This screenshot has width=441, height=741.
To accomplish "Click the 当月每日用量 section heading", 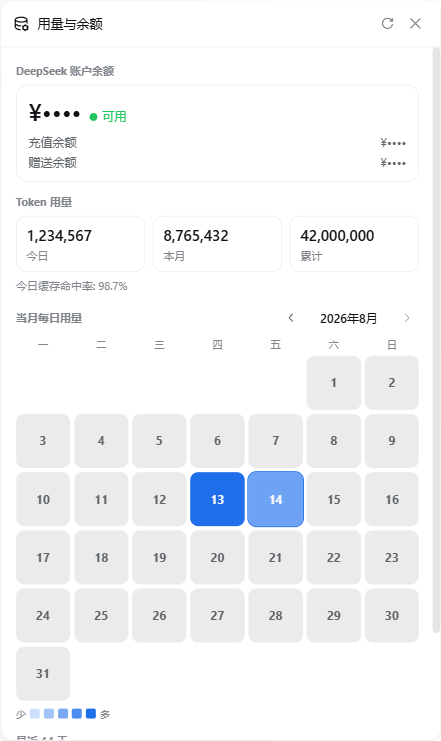I will 49,318.
